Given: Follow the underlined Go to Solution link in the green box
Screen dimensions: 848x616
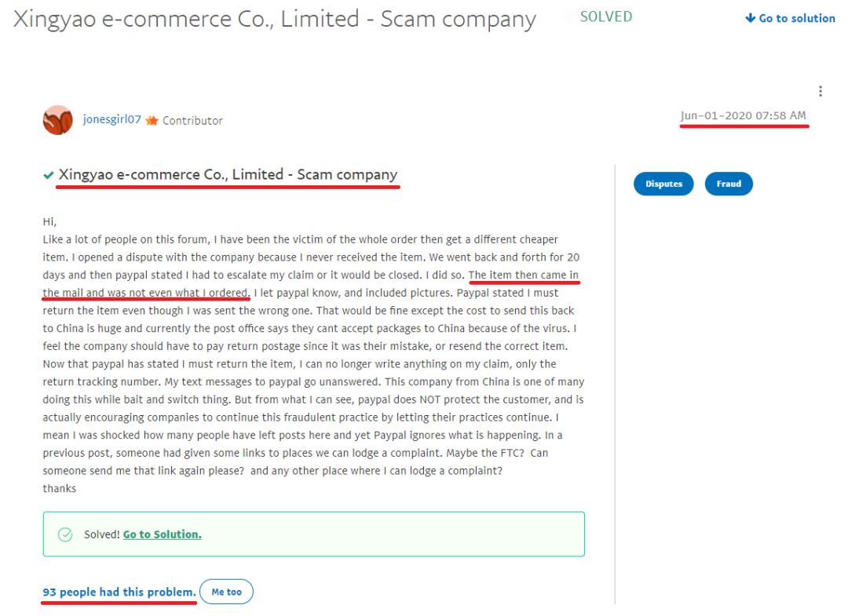Looking at the screenshot, I should point(162,534).
